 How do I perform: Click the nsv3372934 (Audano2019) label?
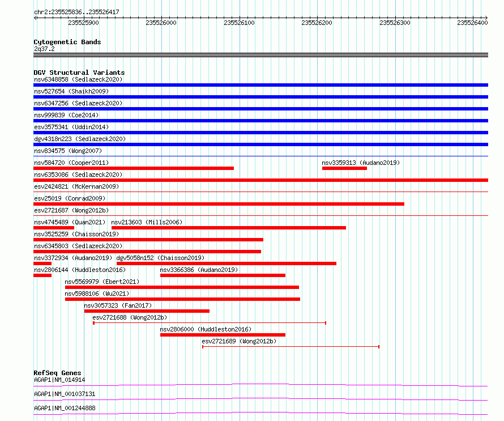click(73, 258)
